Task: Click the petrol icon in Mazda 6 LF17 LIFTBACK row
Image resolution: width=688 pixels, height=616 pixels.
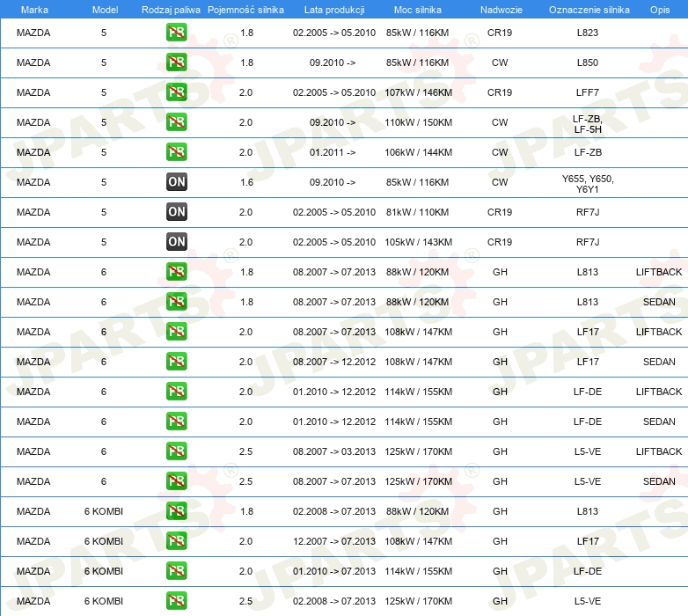Action: tap(176, 331)
